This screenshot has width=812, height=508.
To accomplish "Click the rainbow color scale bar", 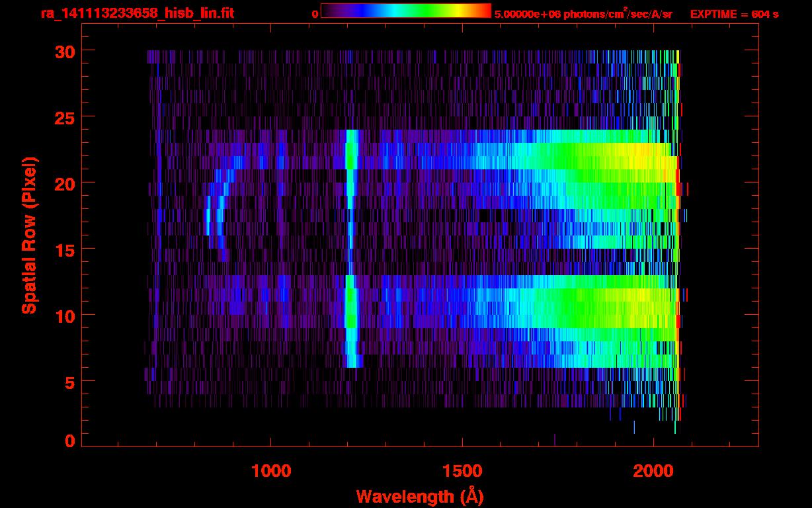I will coord(406,11).
